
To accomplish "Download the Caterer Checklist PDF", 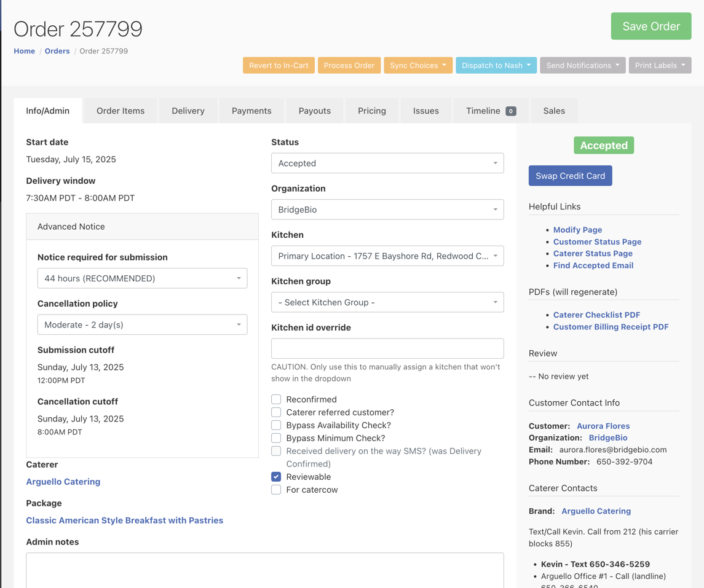I will [x=596, y=315].
